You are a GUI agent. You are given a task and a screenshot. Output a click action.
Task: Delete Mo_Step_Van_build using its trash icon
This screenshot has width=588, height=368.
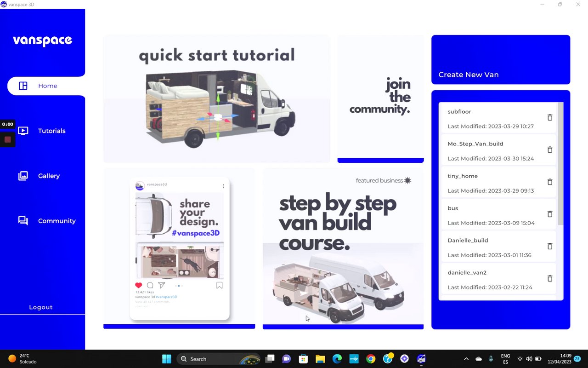coord(550,150)
